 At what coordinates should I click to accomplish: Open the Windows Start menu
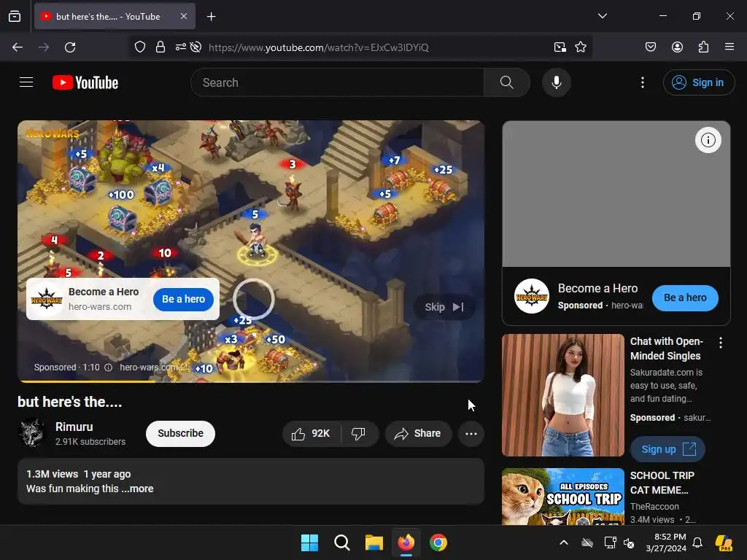point(309,542)
